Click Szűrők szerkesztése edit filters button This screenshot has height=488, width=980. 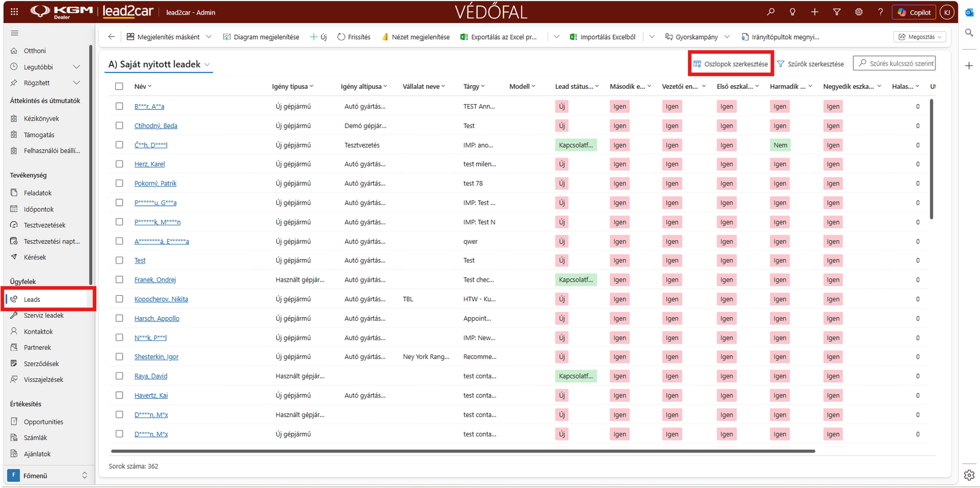coord(810,64)
